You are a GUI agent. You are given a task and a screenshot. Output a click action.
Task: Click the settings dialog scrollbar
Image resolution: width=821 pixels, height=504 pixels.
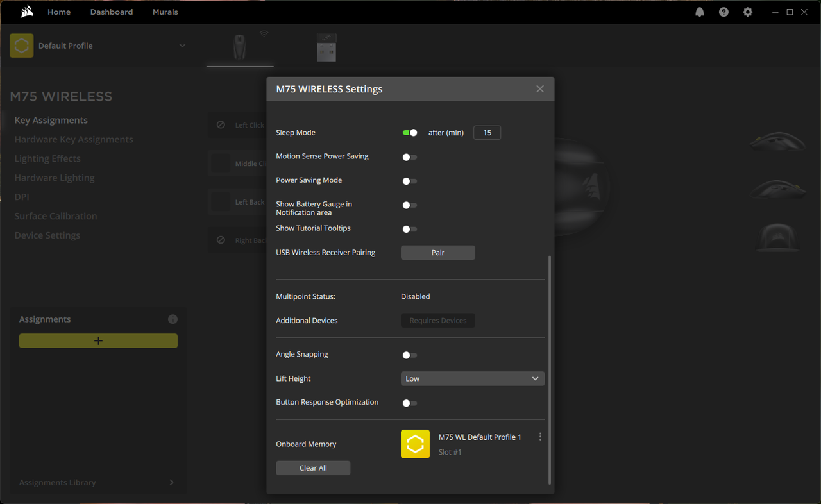[550, 370]
